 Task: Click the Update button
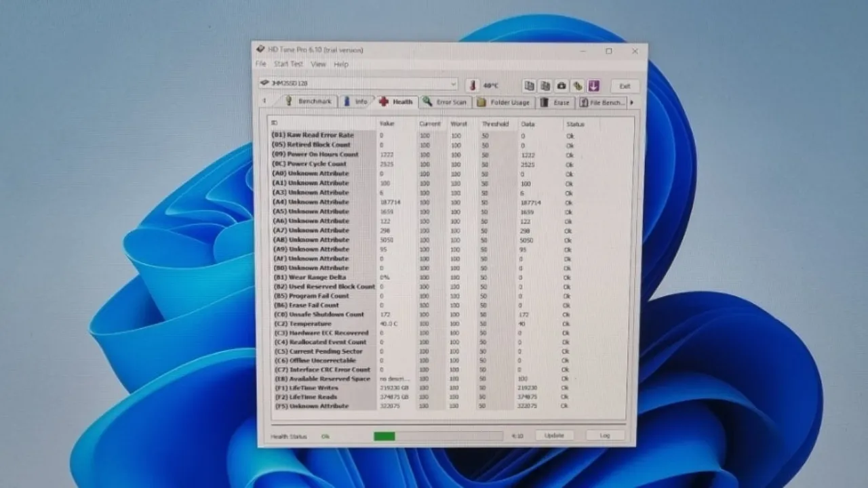point(554,435)
